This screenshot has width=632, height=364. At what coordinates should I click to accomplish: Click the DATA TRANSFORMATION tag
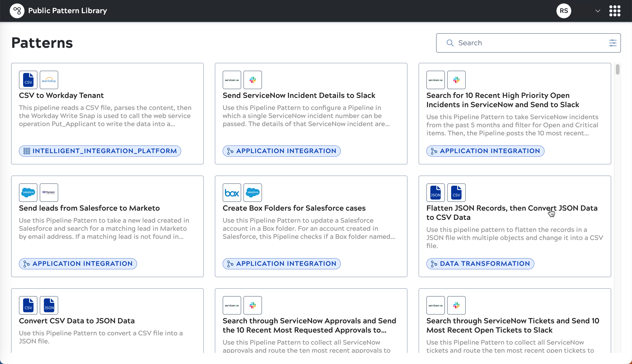click(480, 264)
